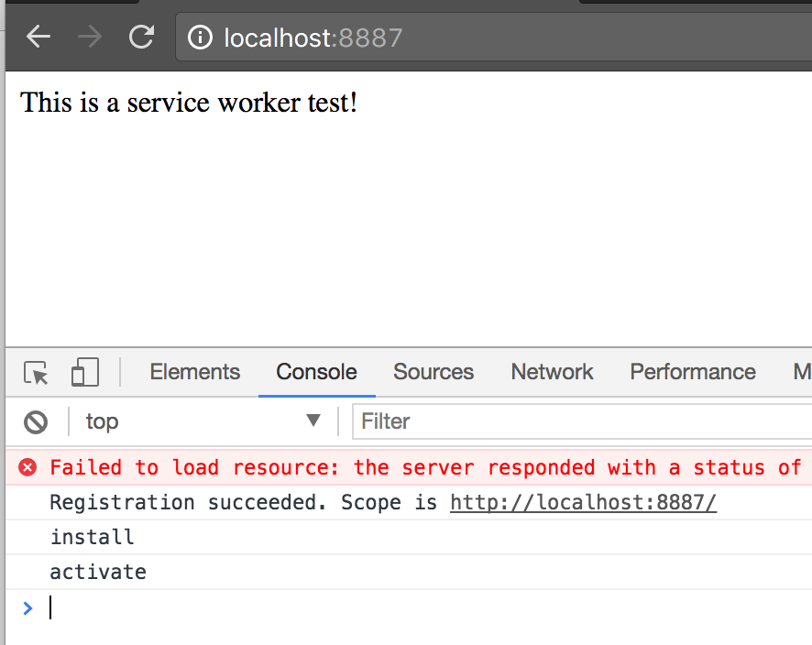Click the console prompt input line
This screenshot has width=812, height=645.
367,607
